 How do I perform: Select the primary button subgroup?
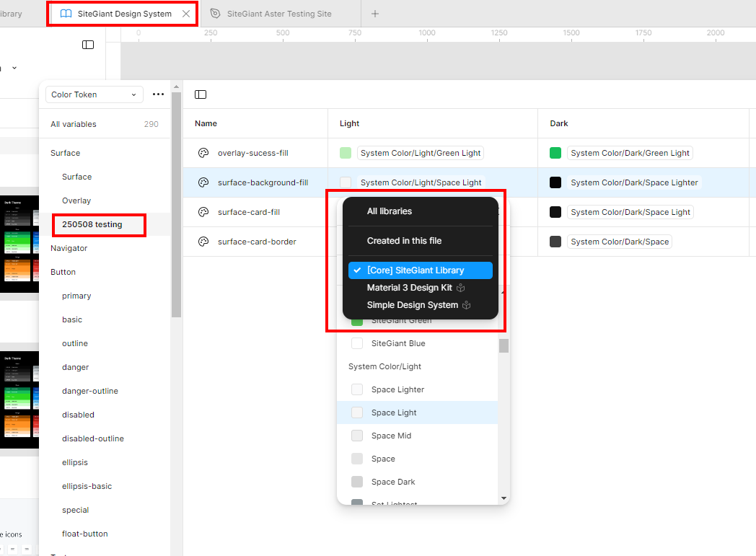pos(76,296)
